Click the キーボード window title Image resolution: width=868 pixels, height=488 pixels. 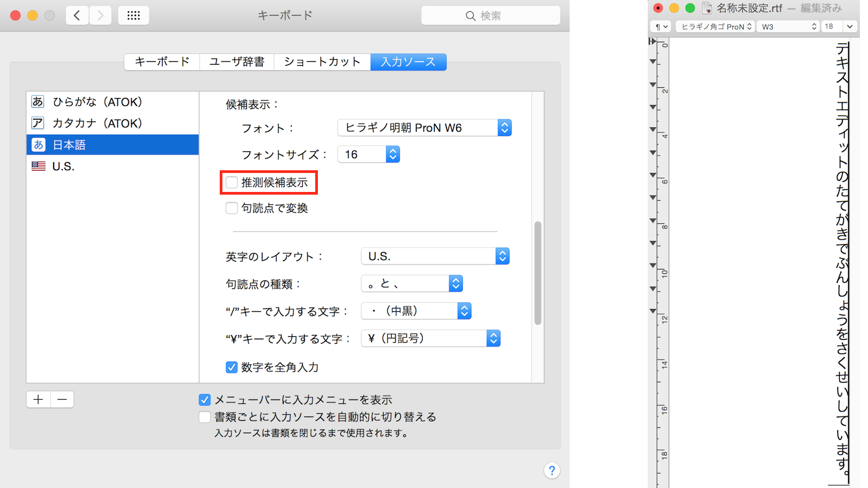(x=285, y=16)
